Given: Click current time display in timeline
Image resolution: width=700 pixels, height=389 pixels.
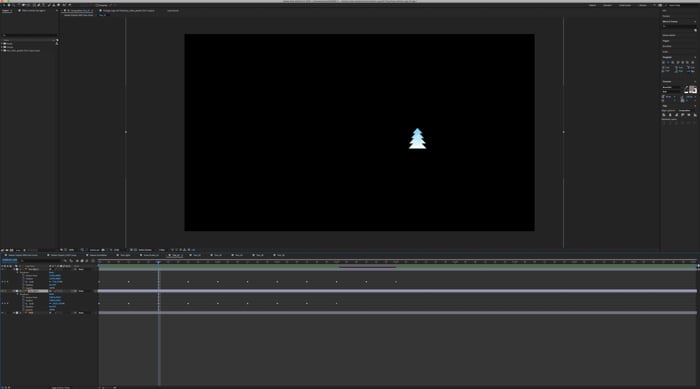Looking at the screenshot, I should [x=9, y=260].
